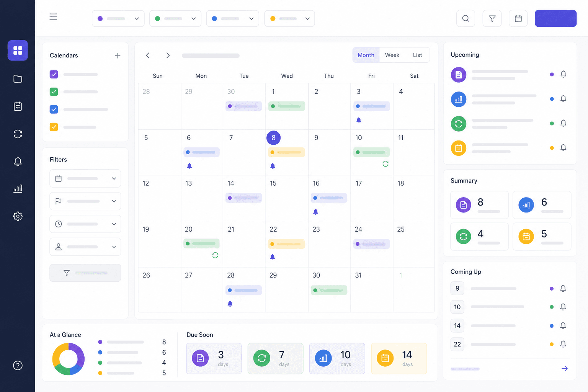Viewport: 588px width, 392px height.
Task: Toggle bell for purple upcoming item
Action: pyautogui.click(x=563, y=74)
